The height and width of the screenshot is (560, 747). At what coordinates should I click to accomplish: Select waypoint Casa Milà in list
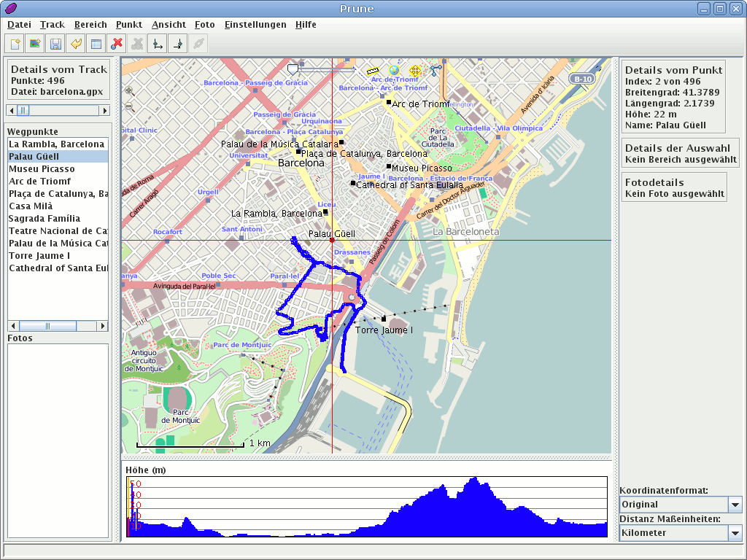(58, 206)
